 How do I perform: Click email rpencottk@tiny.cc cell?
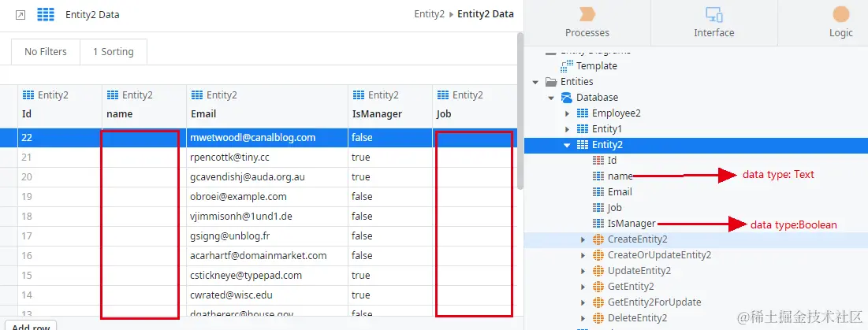click(x=267, y=158)
